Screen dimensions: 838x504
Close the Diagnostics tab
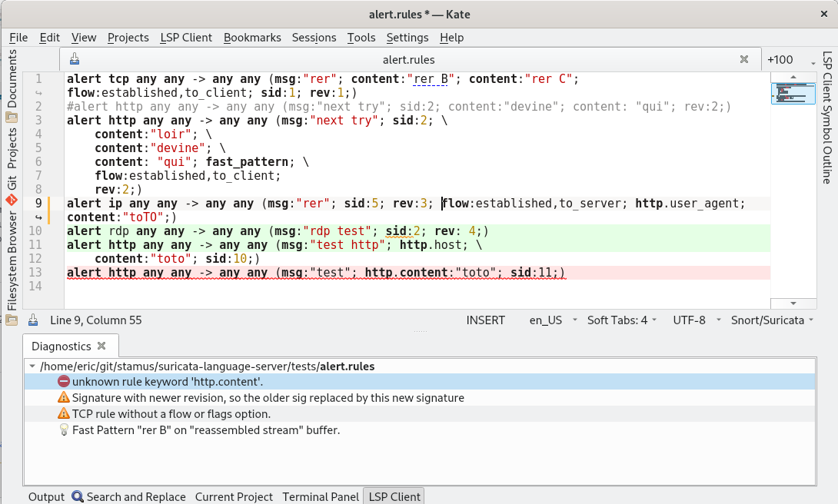pos(101,346)
